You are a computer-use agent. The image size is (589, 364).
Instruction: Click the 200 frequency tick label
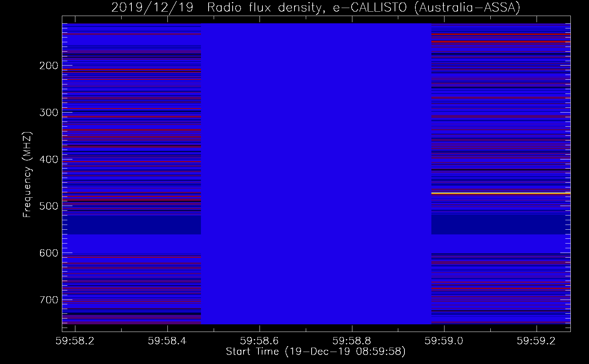tap(49, 66)
